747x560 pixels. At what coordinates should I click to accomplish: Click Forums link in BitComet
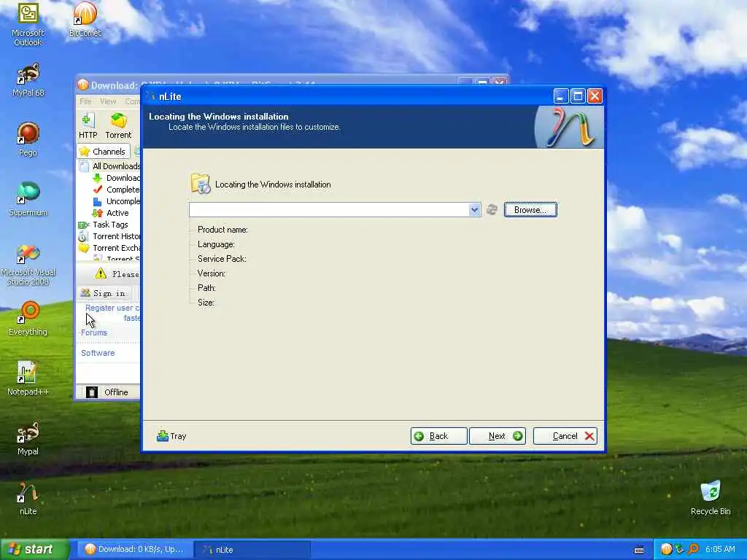(94, 332)
